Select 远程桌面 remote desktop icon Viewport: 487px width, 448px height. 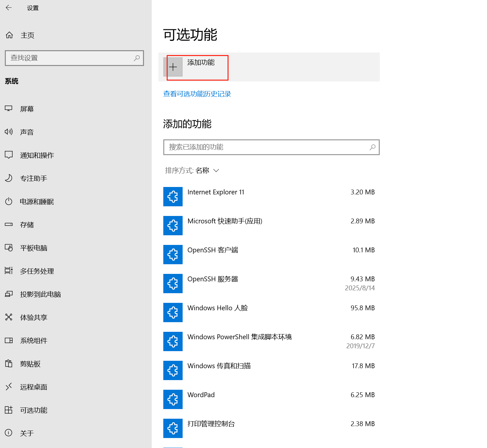click(9, 386)
